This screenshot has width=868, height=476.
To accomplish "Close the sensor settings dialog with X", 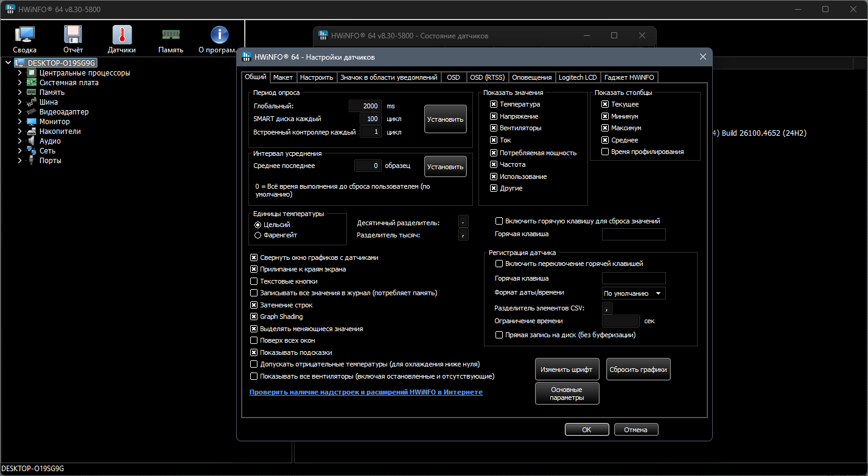I will 702,57.
